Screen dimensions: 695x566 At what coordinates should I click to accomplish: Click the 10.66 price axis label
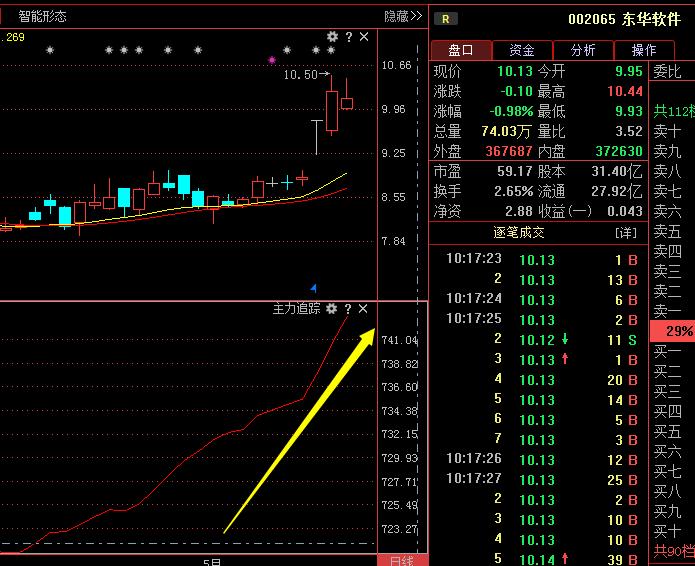[x=396, y=66]
